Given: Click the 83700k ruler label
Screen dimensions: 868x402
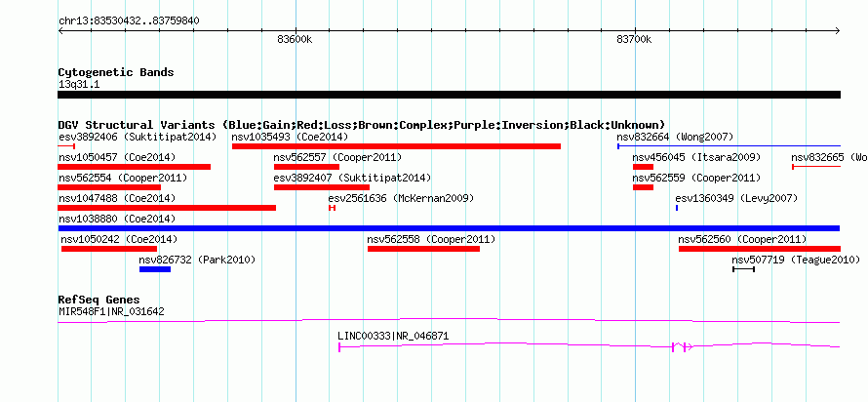Looking at the screenshot, I should pos(634,39).
